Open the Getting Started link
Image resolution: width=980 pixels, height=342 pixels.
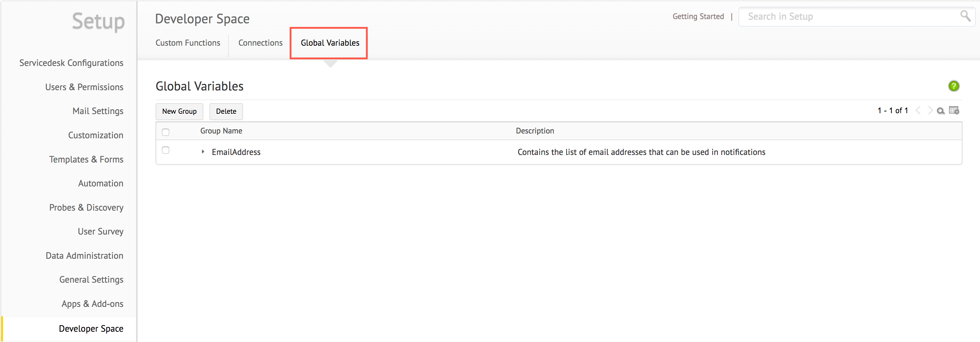[x=698, y=16]
